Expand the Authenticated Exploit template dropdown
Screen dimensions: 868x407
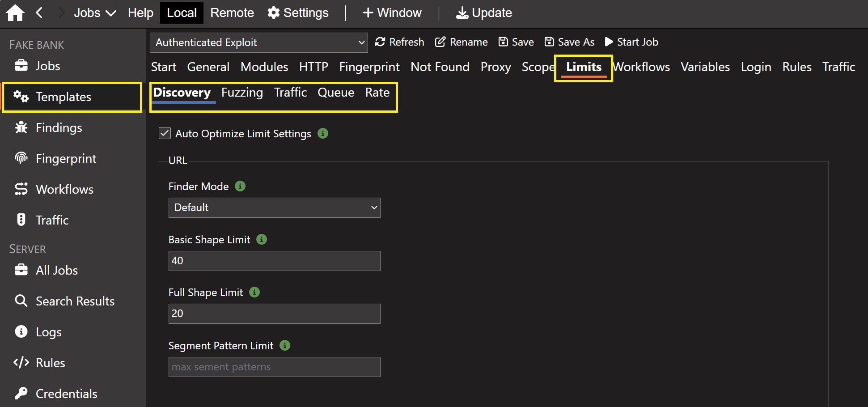[x=258, y=42]
